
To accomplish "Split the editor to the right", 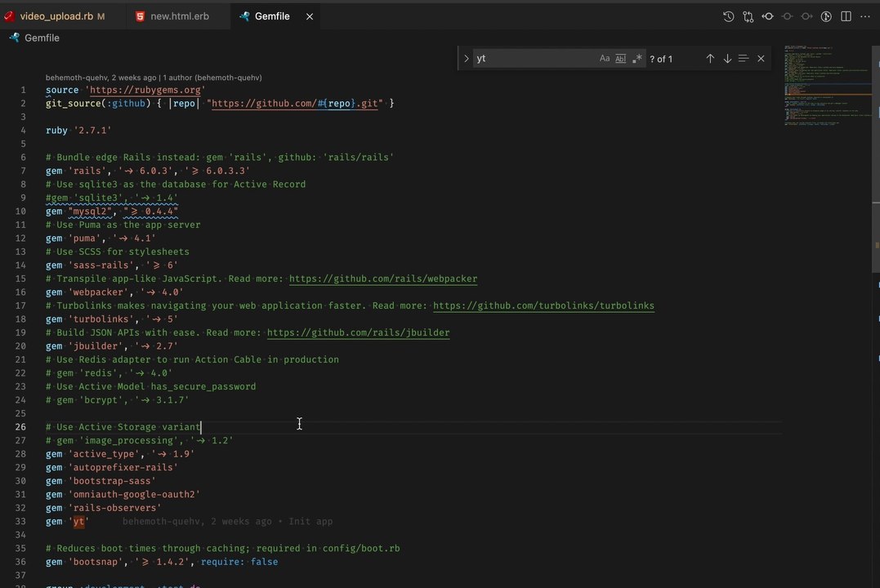I will [846, 16].
